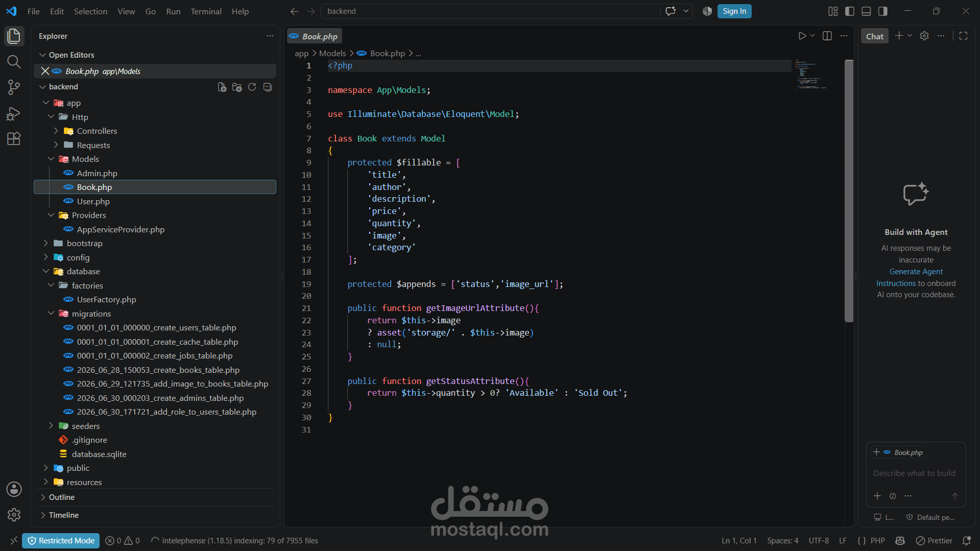
Task: Go back in navigation history
Action: (x=294, y=11)
